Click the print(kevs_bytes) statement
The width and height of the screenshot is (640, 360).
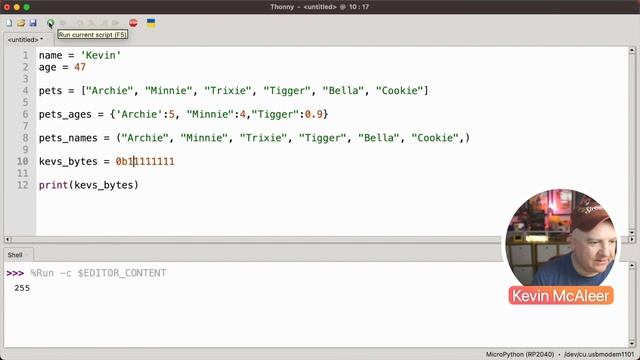pos(89,185)
